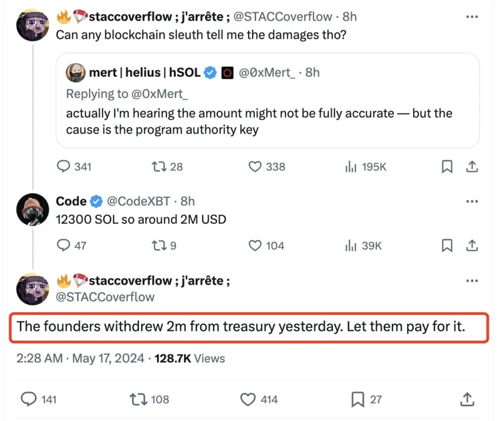Image resolution: width=504 pixels, height=421 pixels.
Task: Bookmark mert's quoted tweet
Action: pyautogui.click(x=447, y=166)
